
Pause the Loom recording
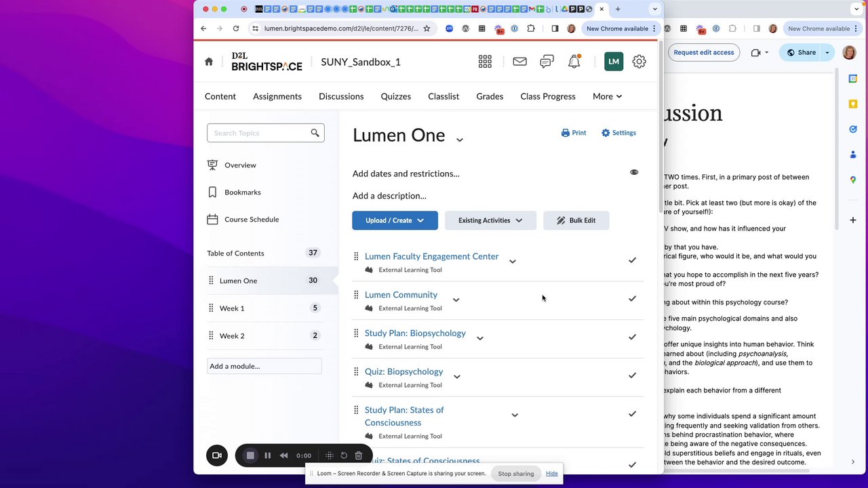[267, 455]
